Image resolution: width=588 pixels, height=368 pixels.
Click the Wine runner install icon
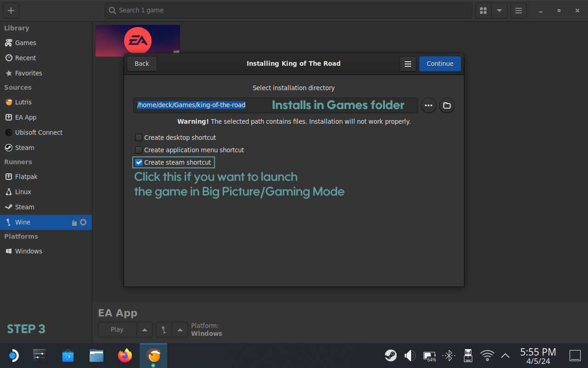point(74,223)
